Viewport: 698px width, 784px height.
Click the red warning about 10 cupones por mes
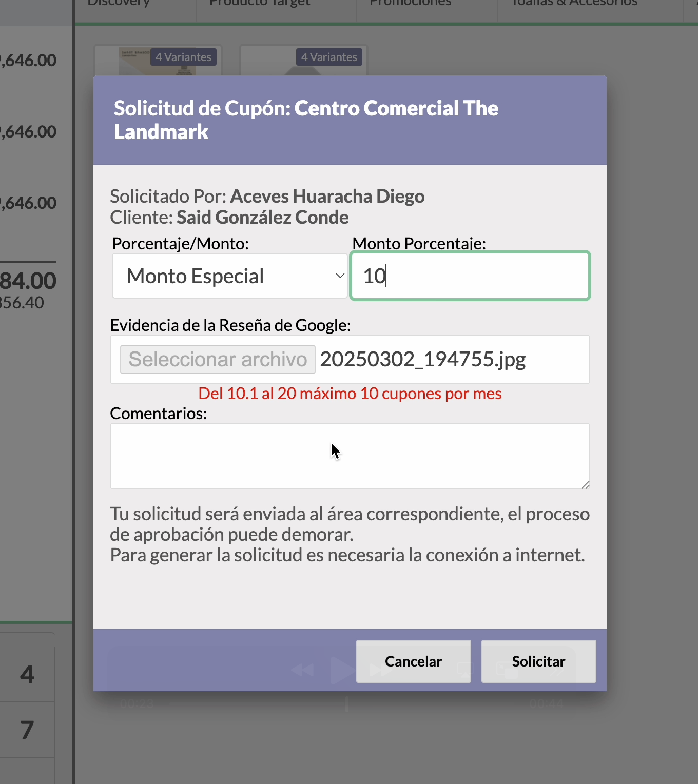pyautogui.click(x=350, y=394)
